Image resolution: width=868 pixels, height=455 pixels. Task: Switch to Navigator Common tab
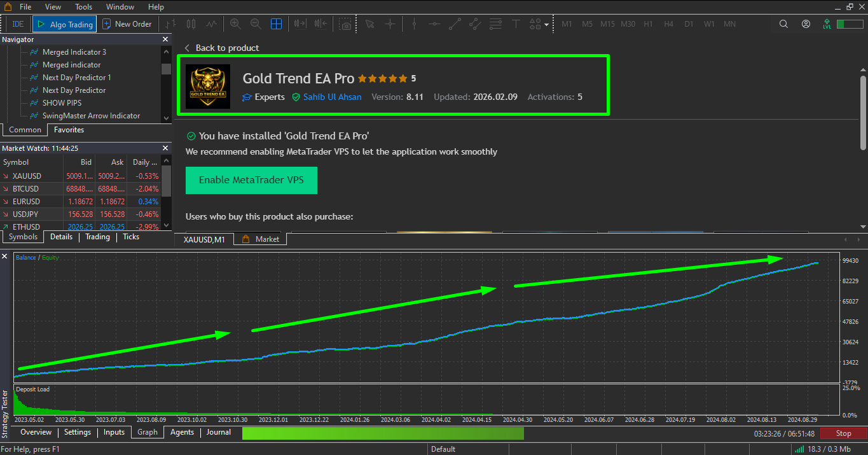(25, 130)
